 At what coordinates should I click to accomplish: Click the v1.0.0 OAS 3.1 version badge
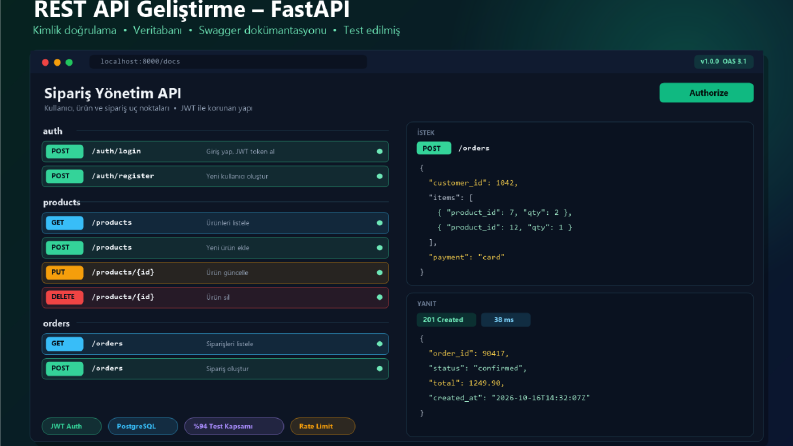[723, 62]
